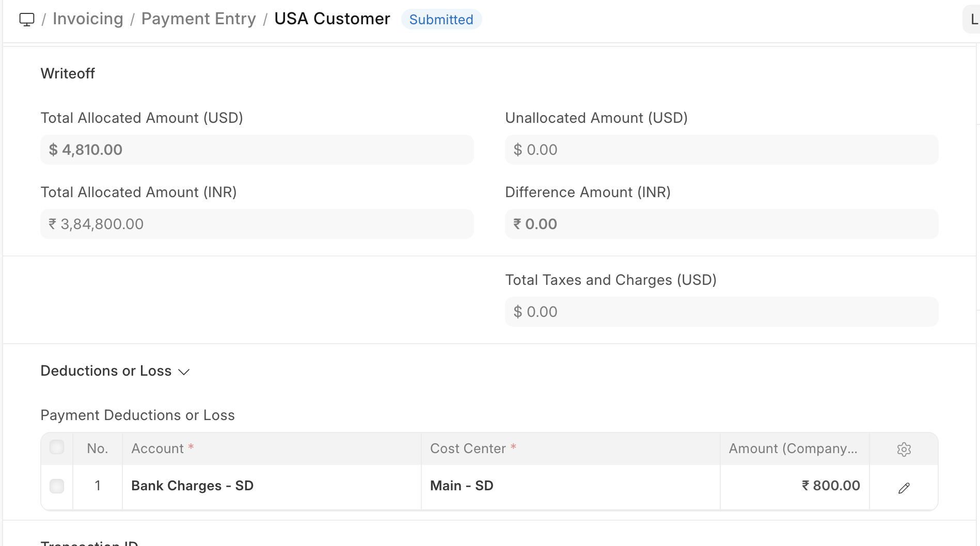The height and width of the screenshot is (546, 980).
Task: Go to Invoicing breadcrumb
Action: pyautogui.click(x=88, y=19)
